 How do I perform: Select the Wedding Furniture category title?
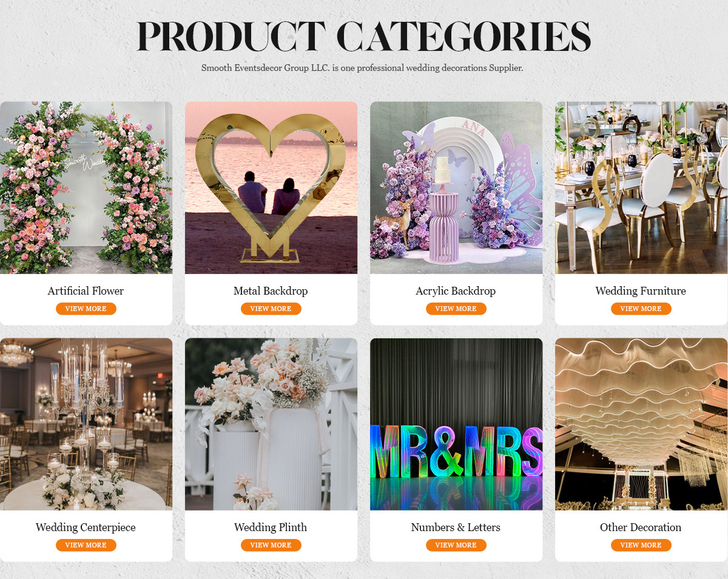click(641, 291)
